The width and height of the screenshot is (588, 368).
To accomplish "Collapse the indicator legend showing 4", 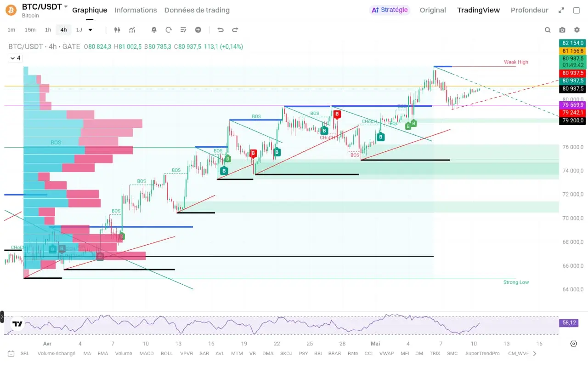I will 15,58.
